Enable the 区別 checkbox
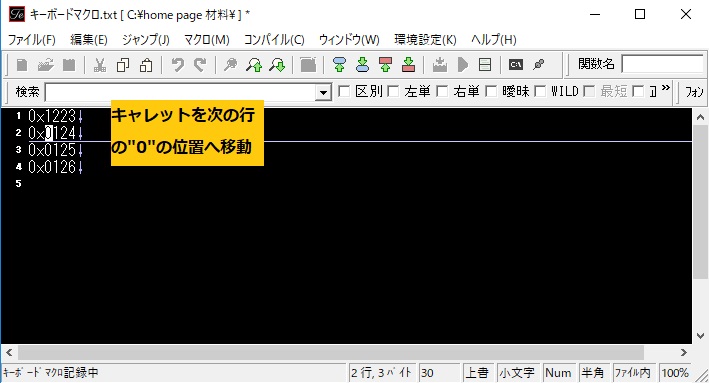The width and height of the screenshot is (709, 383). coord(344,92)
